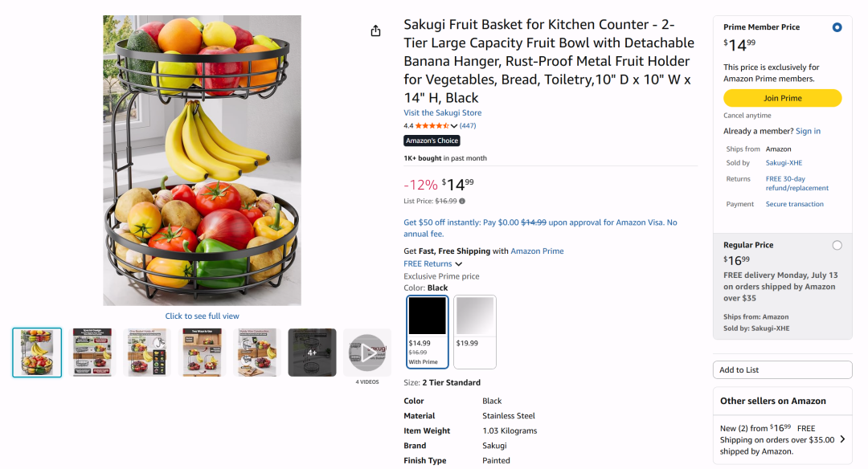The width and height of the screenshot is (868, 469).
Task: Choose the silver $19.99 color swatch
Action: (x=475, y=332)
